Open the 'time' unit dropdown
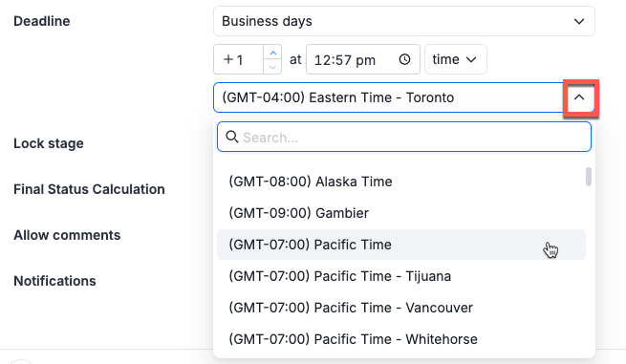Viewport: 626px width, 364px height. pyautogui.click(x=456, y=59)
